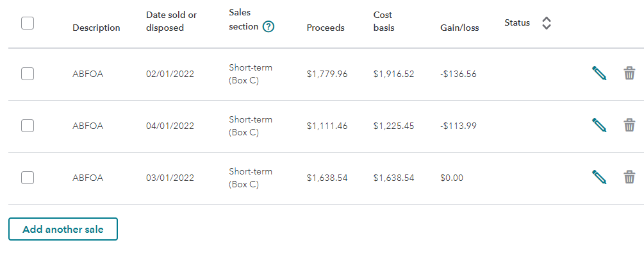Delete the 02/01/2022 sale with trash icon
This screenshot has height=263, width=644.
pyautogui.click(x=629, y=73)
